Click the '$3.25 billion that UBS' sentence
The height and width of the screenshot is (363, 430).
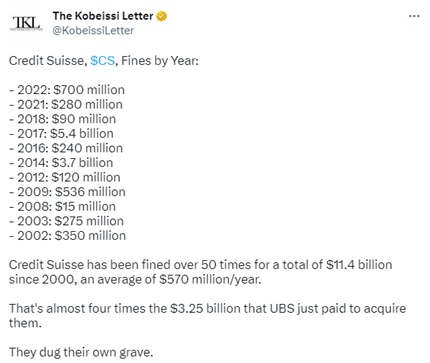(207, 316)
